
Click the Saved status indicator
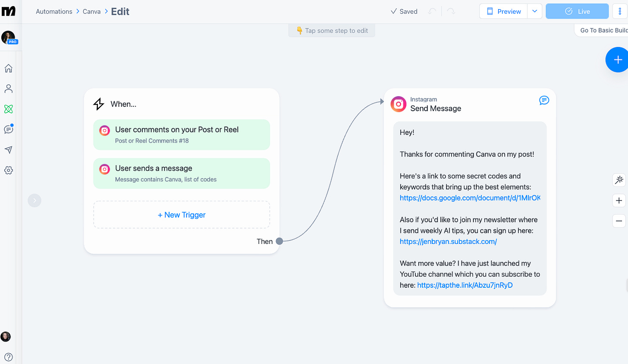pos(404,12)
